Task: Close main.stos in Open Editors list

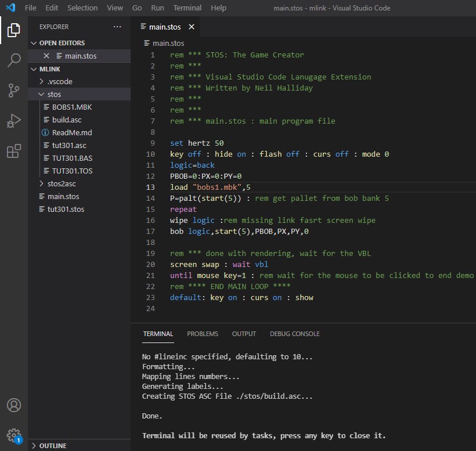Action: tap(46, 56)
